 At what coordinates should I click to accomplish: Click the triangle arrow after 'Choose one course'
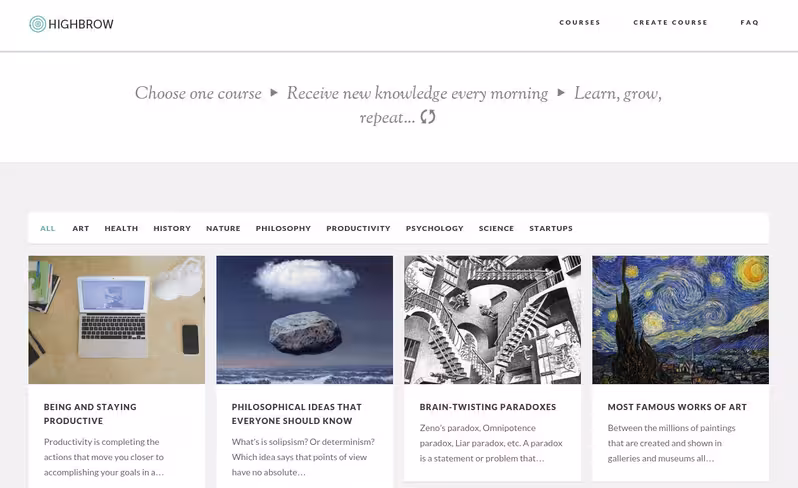(274, 93)
